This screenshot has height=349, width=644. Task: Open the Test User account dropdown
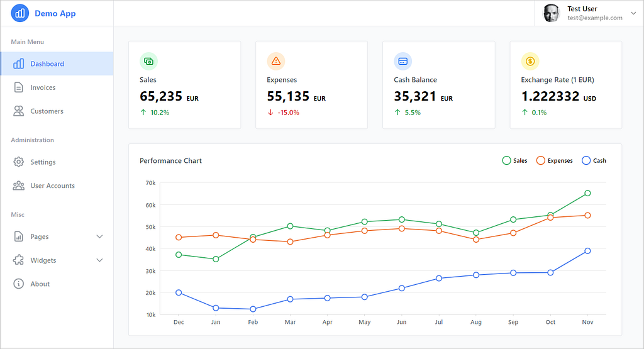[633, 13]
